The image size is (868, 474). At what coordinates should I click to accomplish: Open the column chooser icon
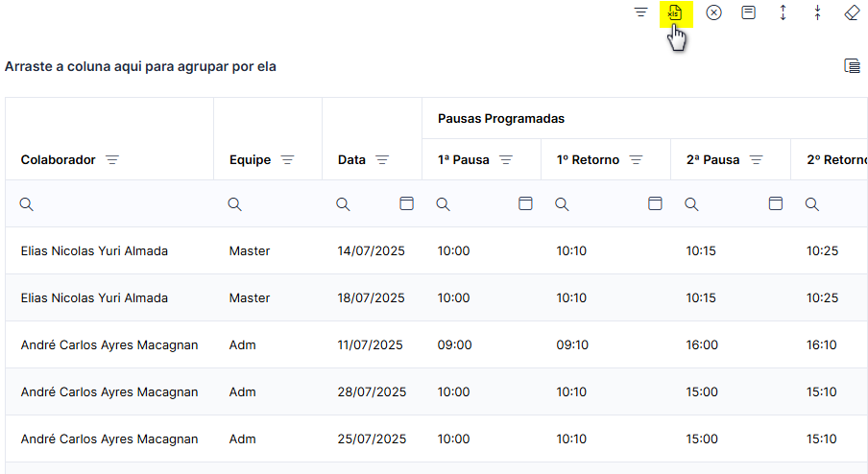(852, 66)
